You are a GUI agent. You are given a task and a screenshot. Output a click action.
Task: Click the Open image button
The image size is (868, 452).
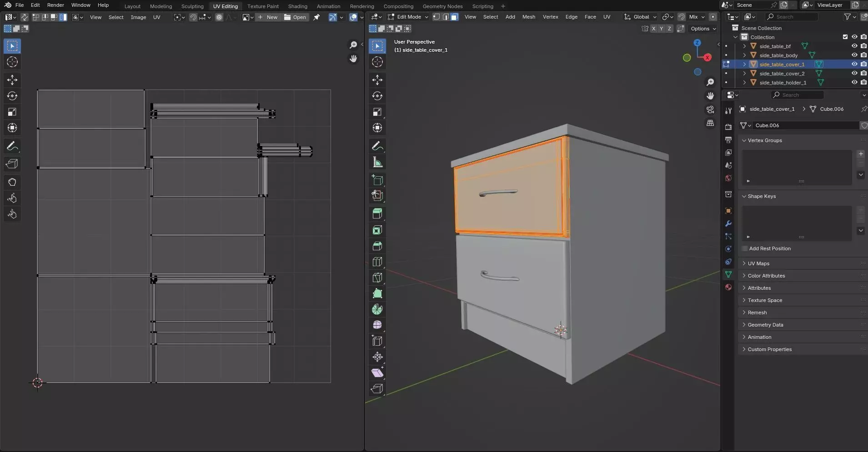295,17
